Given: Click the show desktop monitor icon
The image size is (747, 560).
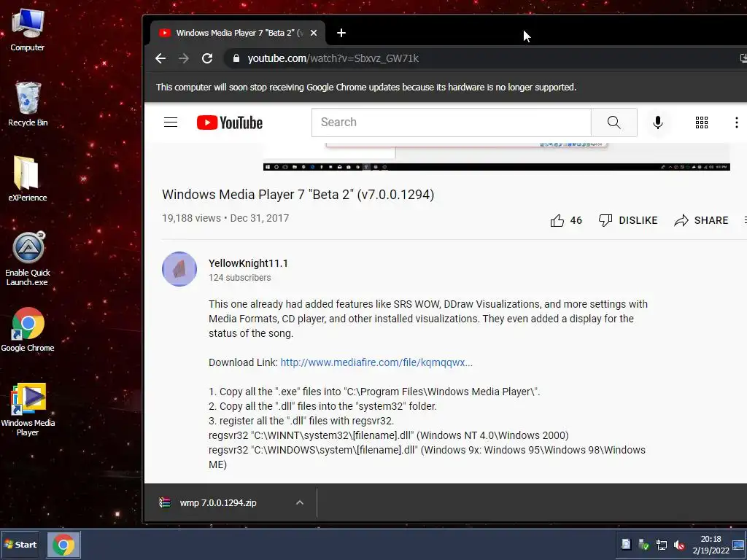Looking at the screenshot, I should [738, 545].
